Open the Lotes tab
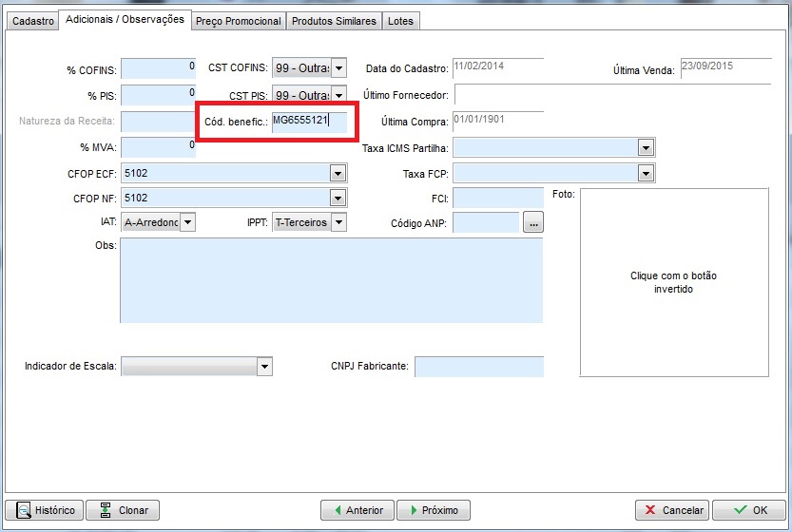 401,21
